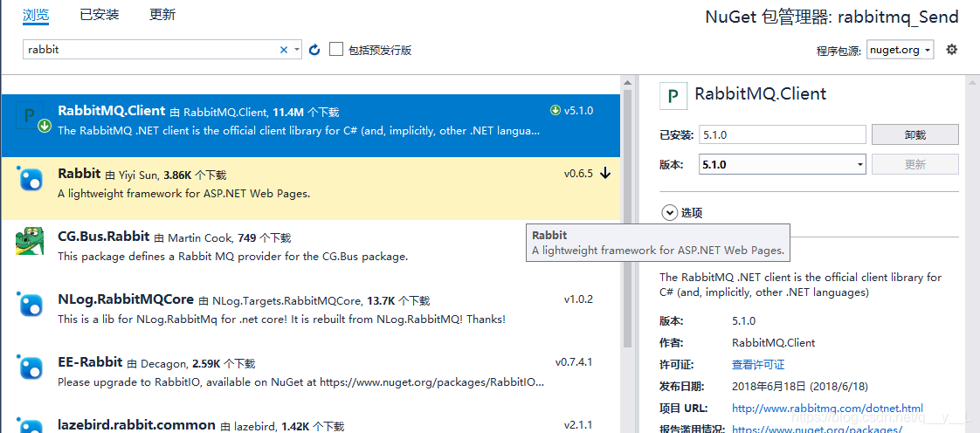980x433 pixels.
Task: Click the NLog.RabbitMQCore package icon
Action: (x=30, y=305)
